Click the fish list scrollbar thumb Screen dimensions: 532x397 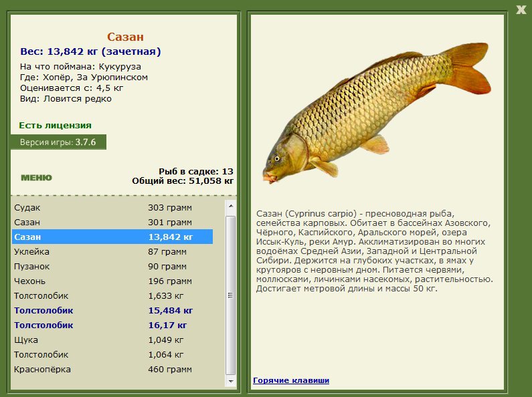click(x=231, y=294)
